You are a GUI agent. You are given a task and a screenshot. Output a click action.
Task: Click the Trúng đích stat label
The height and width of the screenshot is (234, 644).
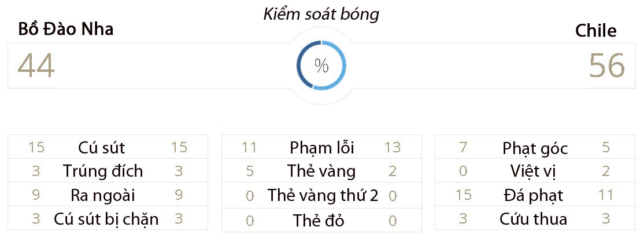(103, 171)
